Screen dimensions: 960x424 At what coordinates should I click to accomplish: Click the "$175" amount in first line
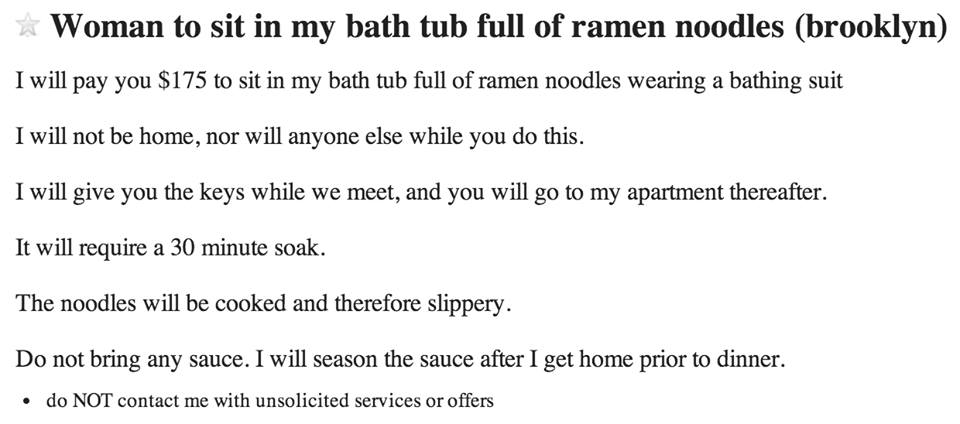[183, 81]
